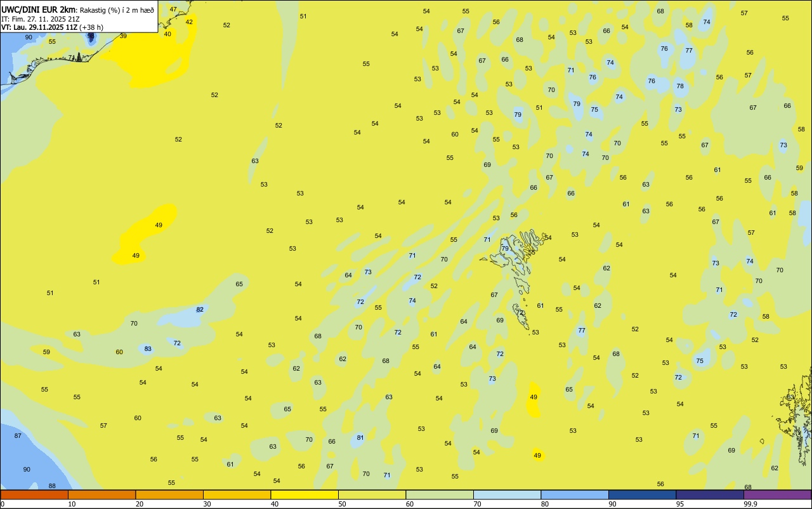812x509 pixels.
Task: Select the map value 42
Action: 189,22
